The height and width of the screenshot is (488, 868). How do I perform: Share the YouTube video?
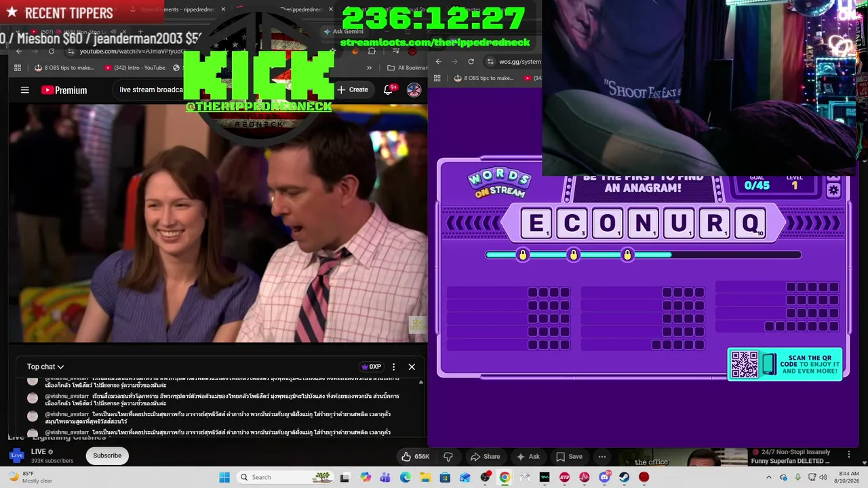[x=486, y=456]
